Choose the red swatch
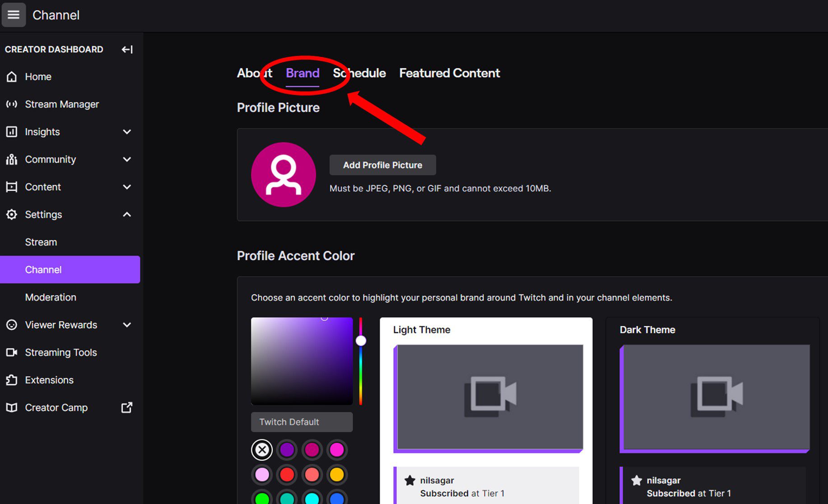 tap(287, 475)
